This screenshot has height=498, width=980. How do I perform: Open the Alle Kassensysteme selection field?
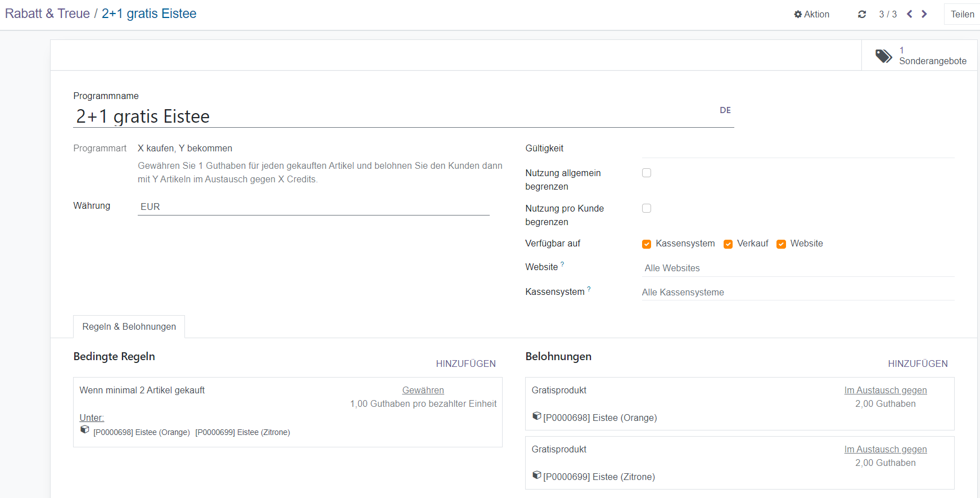click(797, 292)
